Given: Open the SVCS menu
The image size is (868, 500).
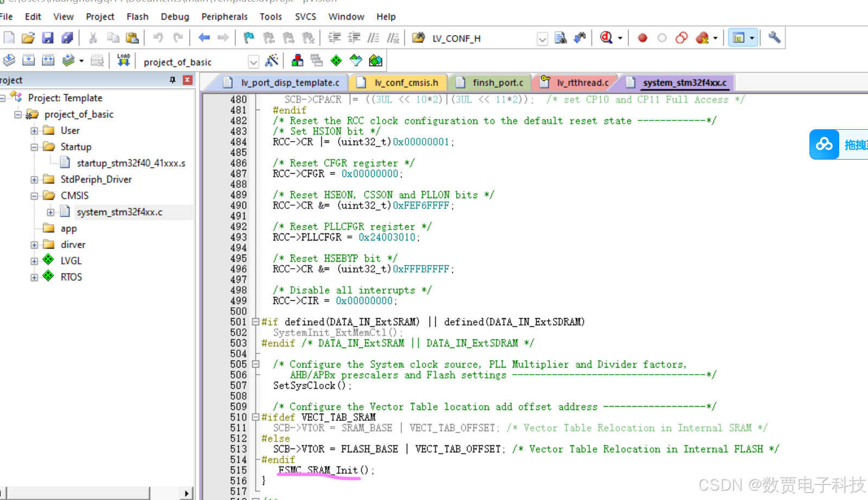Looking at the screenshot, I should click(x=305, y=16).
